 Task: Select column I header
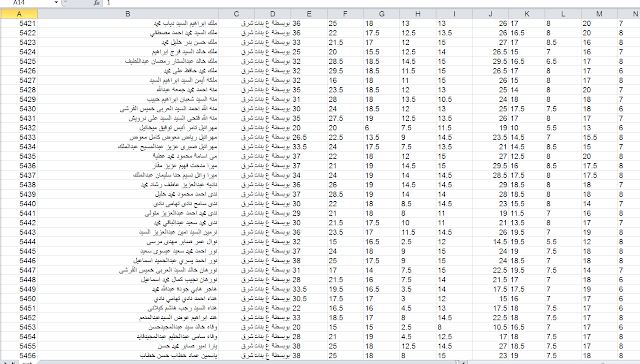click(454, 14)
